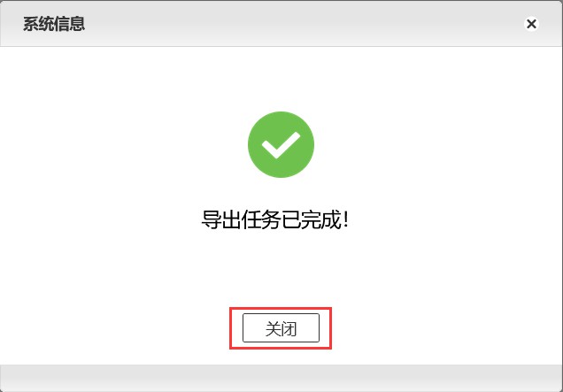Click the round X button in title bar
563x392 pixels.
(531, 24)
